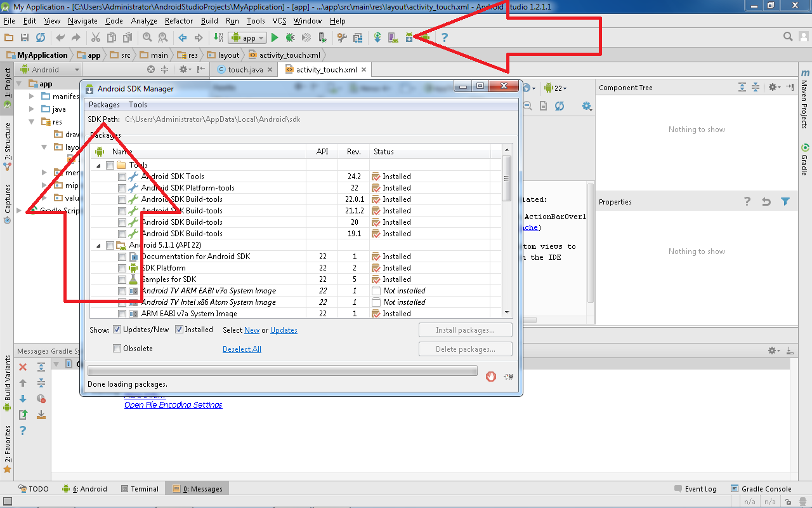812x508 pixels.
Task: Check Android SDK Platform-tools checkbox
Action: click(122, 188)
